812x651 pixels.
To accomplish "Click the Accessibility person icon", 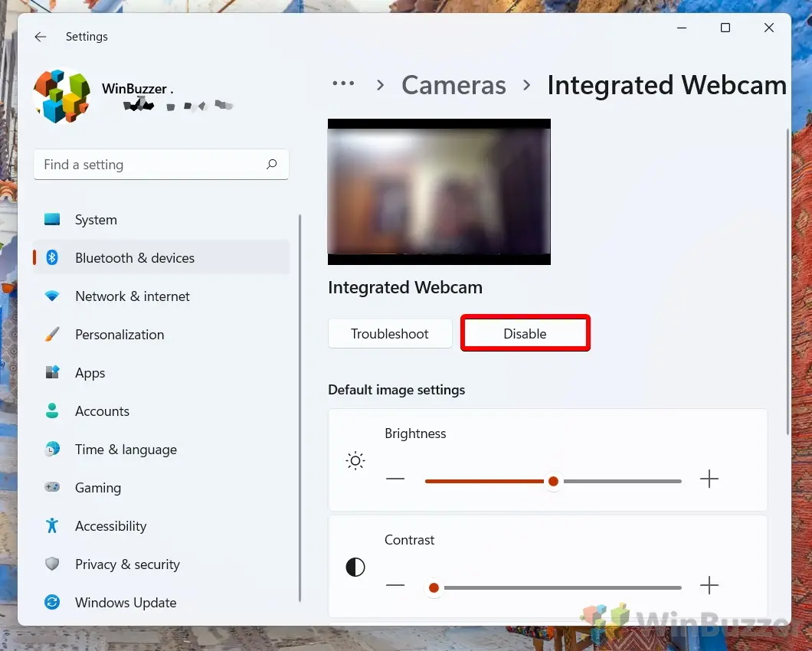I will (x=52, y=526).
